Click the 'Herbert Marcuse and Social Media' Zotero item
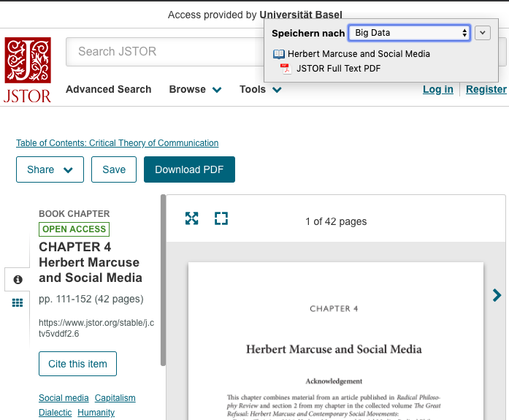 [x=359, y=54]
